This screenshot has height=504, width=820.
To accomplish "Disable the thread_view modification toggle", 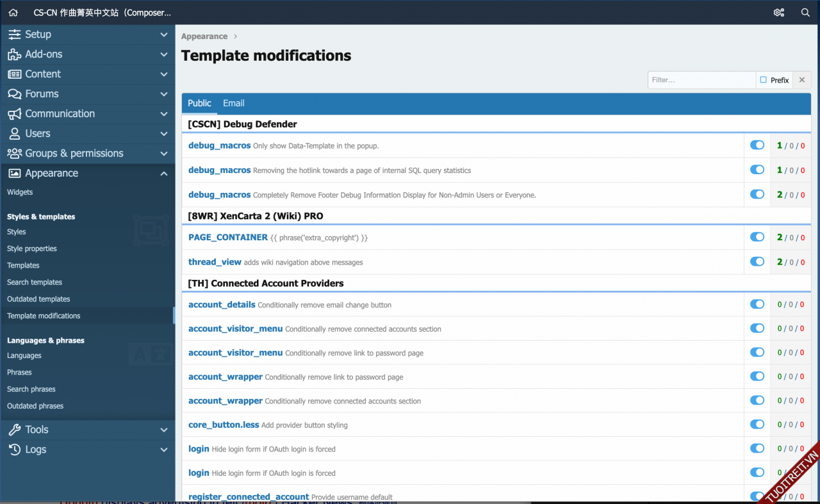I will click(757, 261).
